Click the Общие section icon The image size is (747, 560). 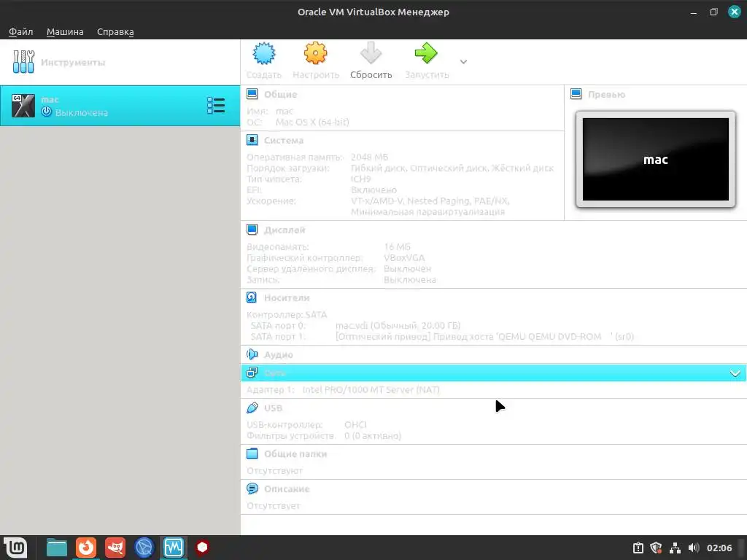[252, 94]
